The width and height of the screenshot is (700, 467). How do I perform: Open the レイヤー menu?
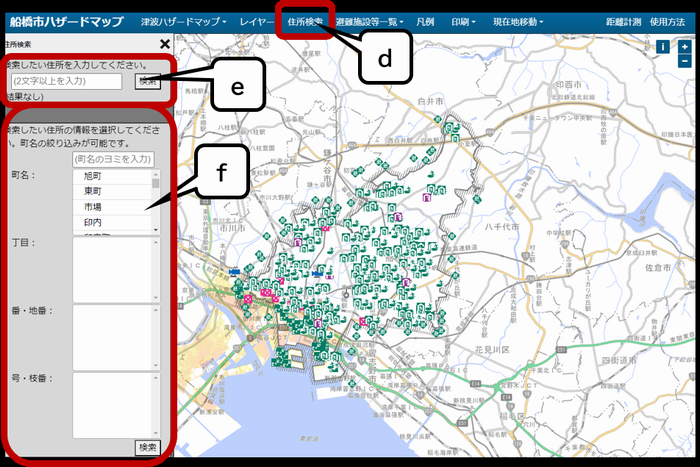256,21
